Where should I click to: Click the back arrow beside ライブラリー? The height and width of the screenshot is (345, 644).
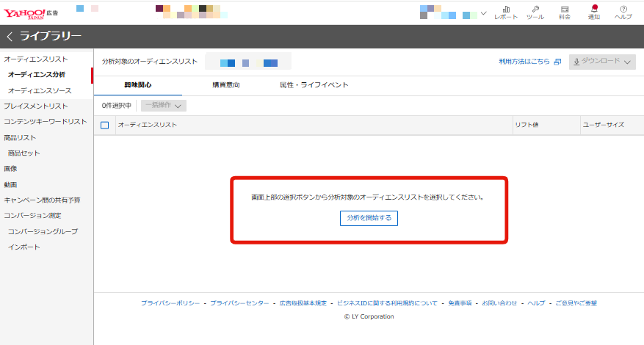pyautogui.click(x=10, y=37)
